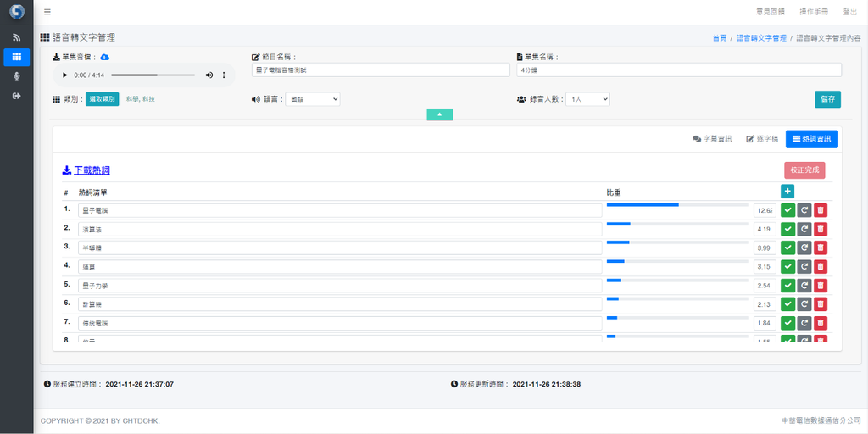Go to 首頁 breadcrumb link
The width and height of the screenshot is (868, 434).
tap(719, 38)
